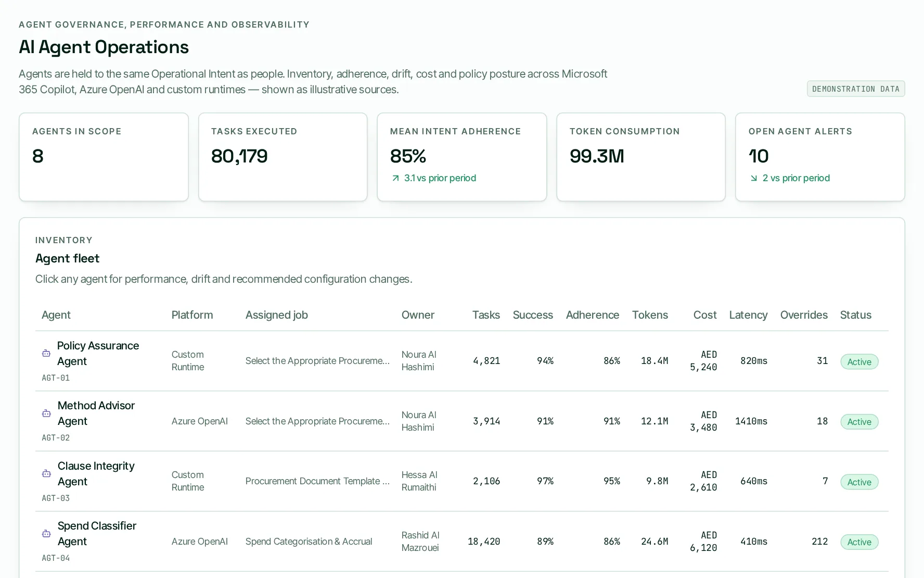Click the down arrow icon in Open Agent Alerts card

[754, 178]
